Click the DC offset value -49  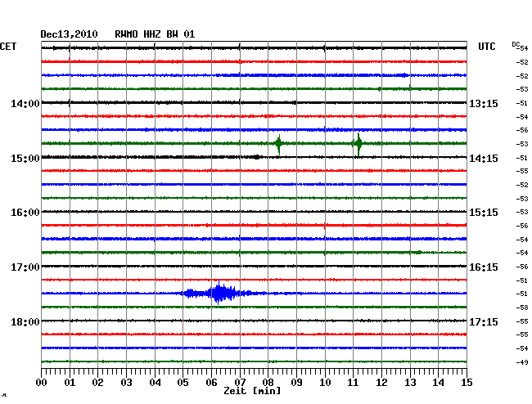point(522,362)
